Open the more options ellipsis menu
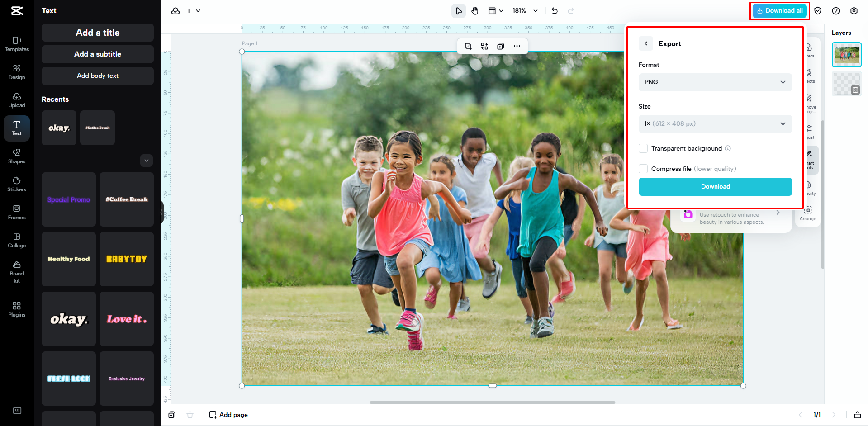The width and height of the screenshot is (868, 426). 517,46
